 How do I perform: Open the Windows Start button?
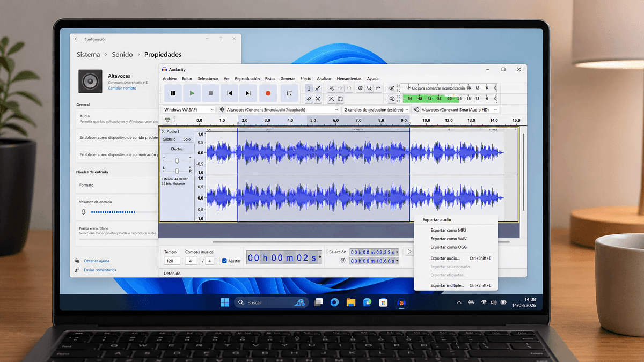tap(225, 302)
